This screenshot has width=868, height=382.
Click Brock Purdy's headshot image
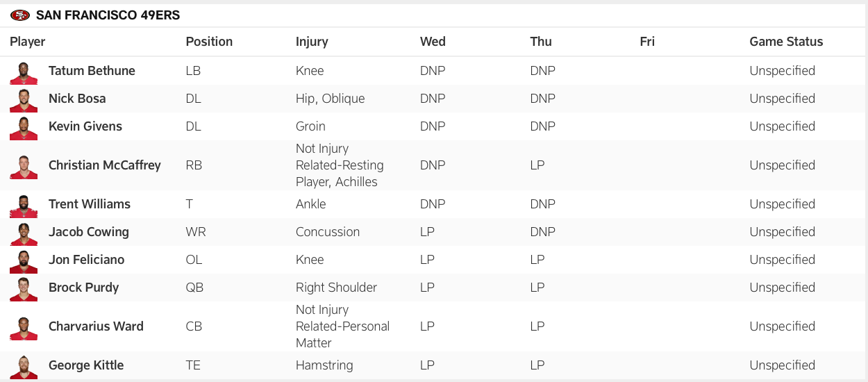pyautogui.click(x=24, y=289)
